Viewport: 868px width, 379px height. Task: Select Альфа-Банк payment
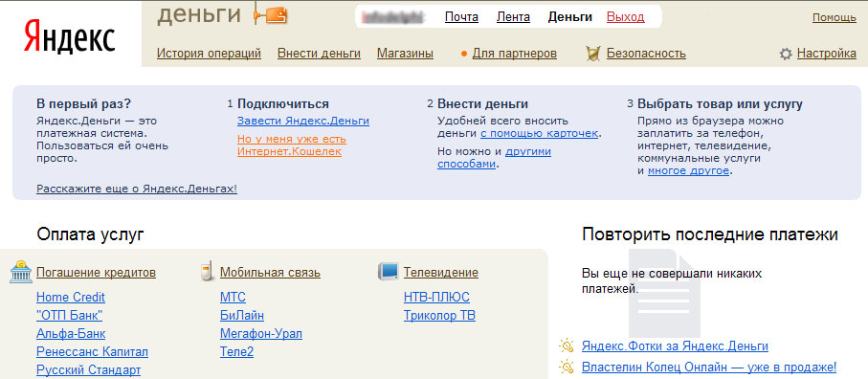(x=71, y=334)
